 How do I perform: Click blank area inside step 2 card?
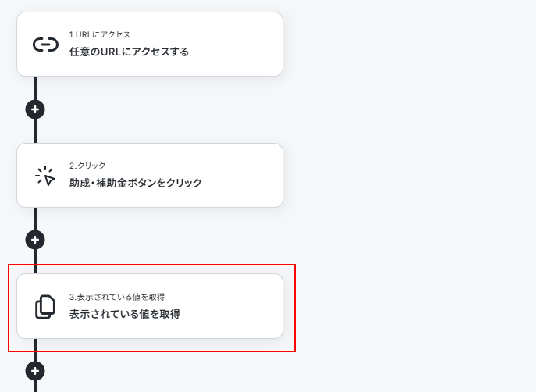pos(242,176)
